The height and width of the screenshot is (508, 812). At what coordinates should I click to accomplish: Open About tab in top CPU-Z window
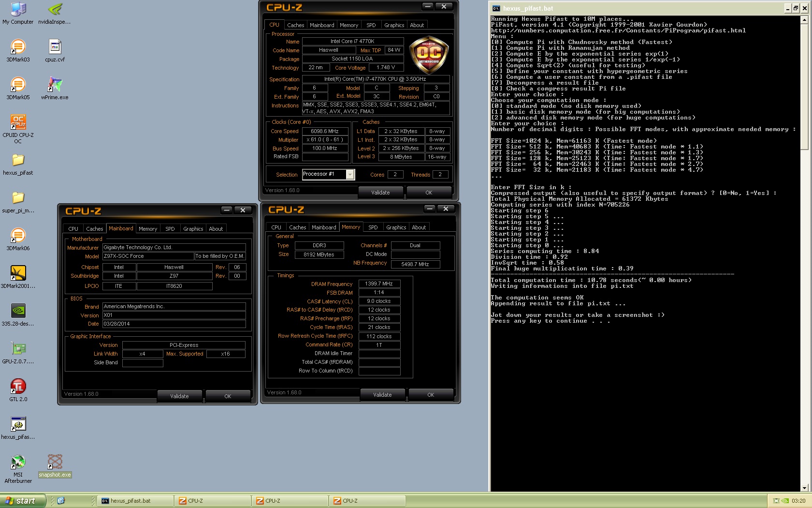pos(417,25)
